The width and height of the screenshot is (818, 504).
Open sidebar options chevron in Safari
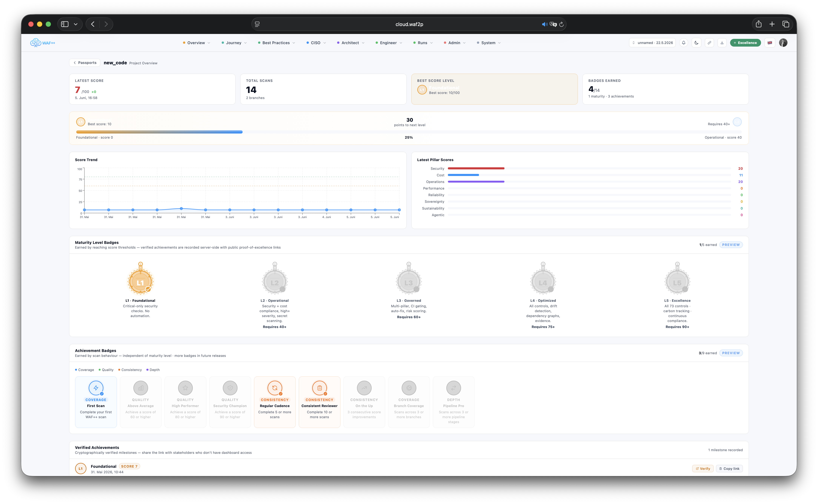(x=76, y=24)
